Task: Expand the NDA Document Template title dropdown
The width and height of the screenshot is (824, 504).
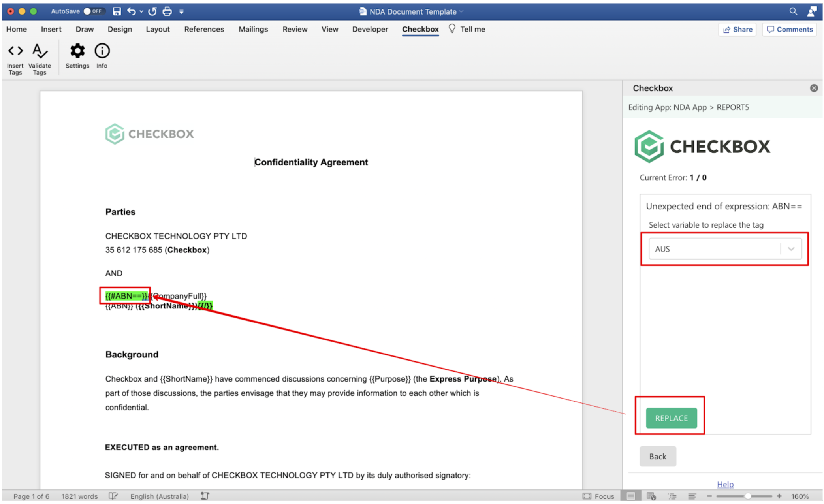Action: 461,12
